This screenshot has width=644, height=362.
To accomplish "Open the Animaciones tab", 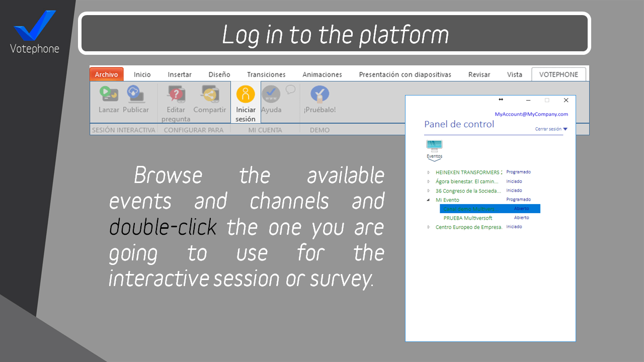I will 322,74.
